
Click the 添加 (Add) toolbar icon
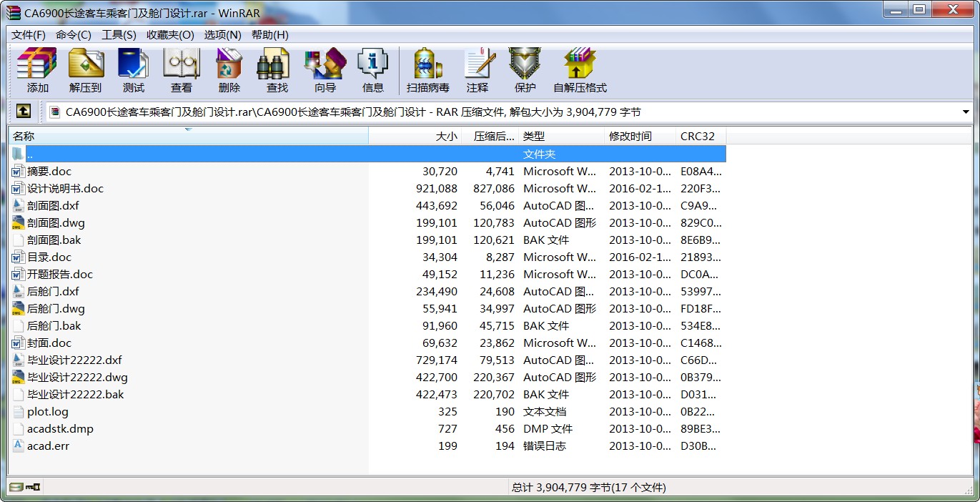37,70
